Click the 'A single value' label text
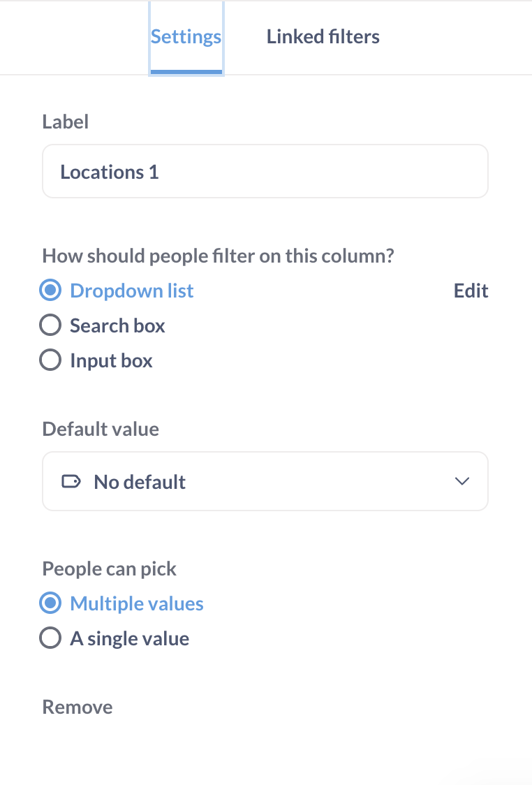 click(130, 639)
